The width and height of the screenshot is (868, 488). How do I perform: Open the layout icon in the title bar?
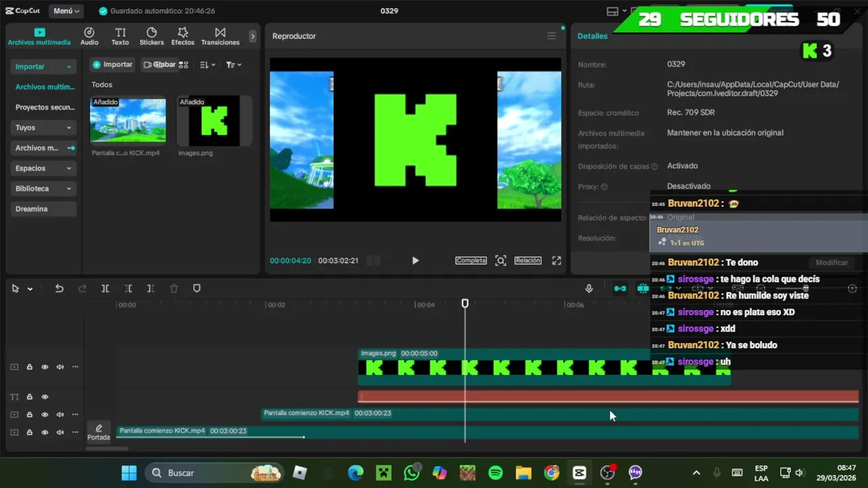pyautogui.click(x=612, y=11)
